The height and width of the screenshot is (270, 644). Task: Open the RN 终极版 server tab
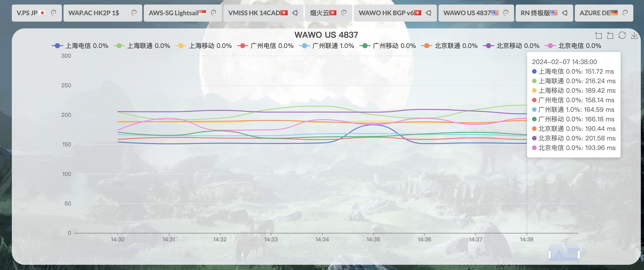coord(544,13)
